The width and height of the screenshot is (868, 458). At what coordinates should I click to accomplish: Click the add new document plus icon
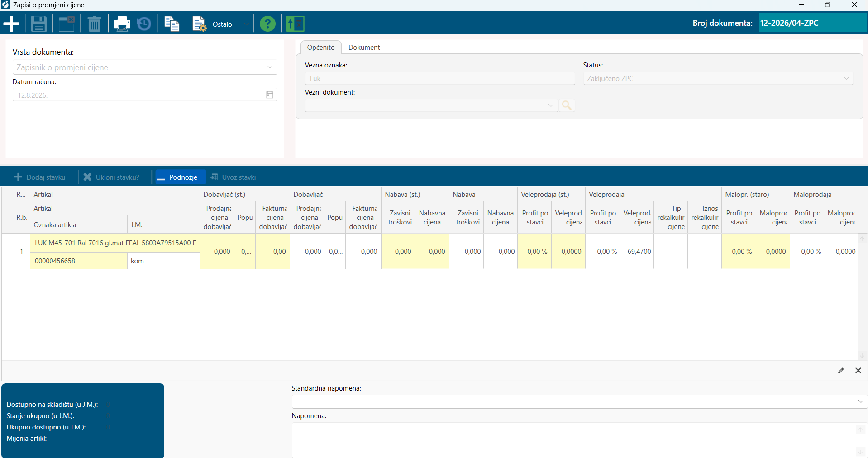pos(11,24)
